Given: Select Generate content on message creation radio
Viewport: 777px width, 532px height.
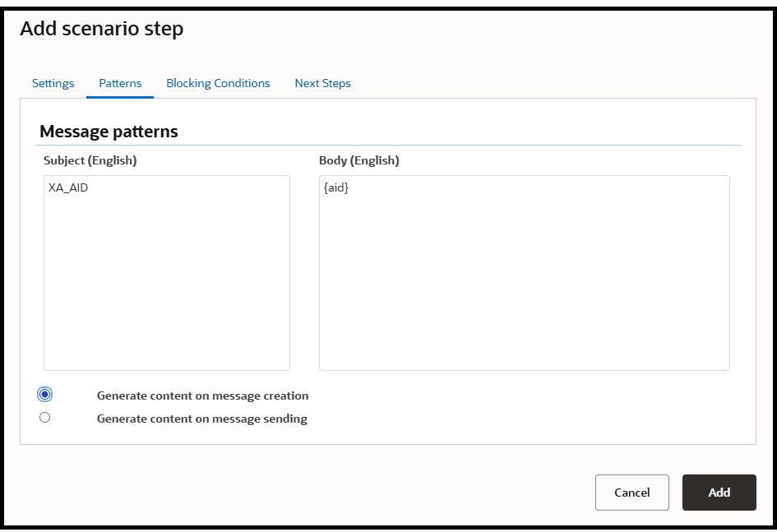Looking at the screenshot, I should coord(44,395).
